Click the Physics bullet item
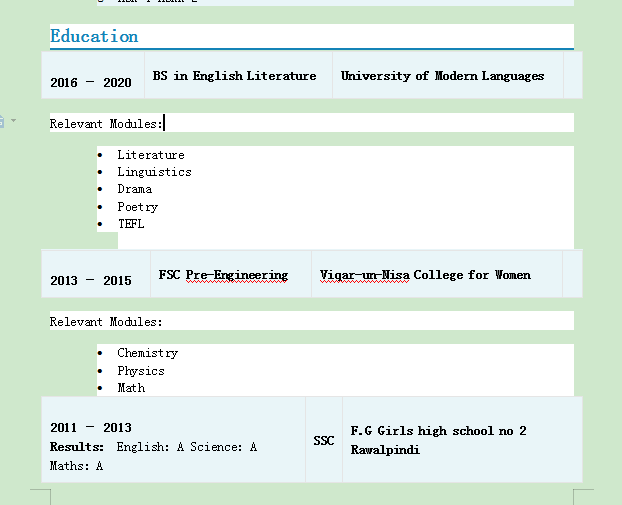This screenshot has width=622, height=505. pyautogui.click(x=140, y=371)
